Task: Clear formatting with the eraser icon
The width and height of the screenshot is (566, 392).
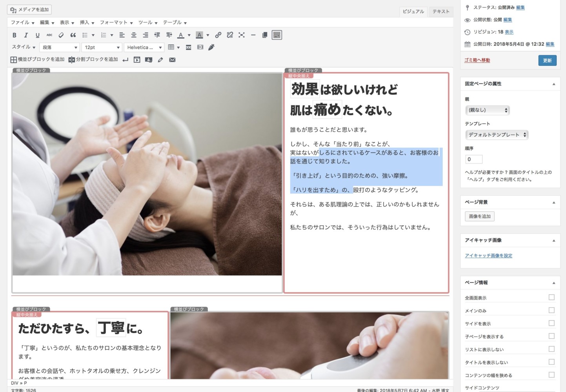Action: tap(61, 35)
